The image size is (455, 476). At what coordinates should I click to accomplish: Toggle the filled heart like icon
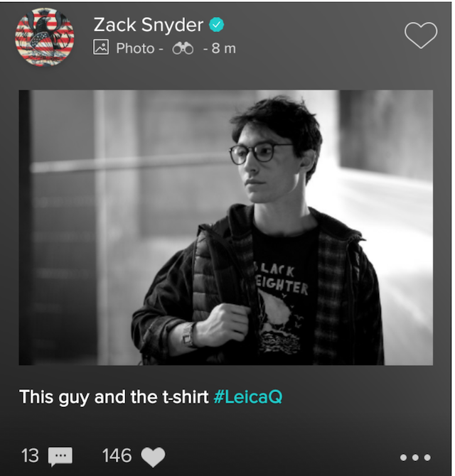tap(153, 457)
